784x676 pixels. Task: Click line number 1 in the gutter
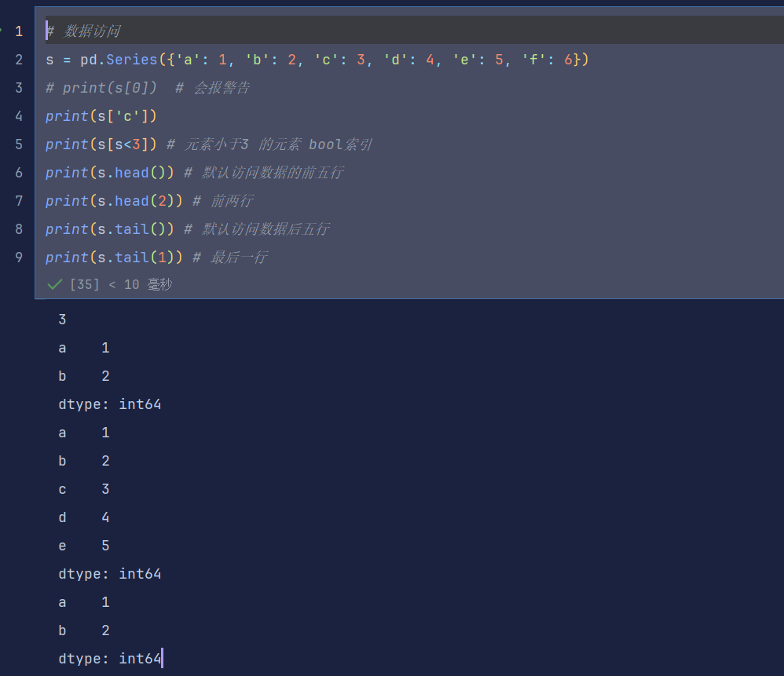[x=19, y=31]
